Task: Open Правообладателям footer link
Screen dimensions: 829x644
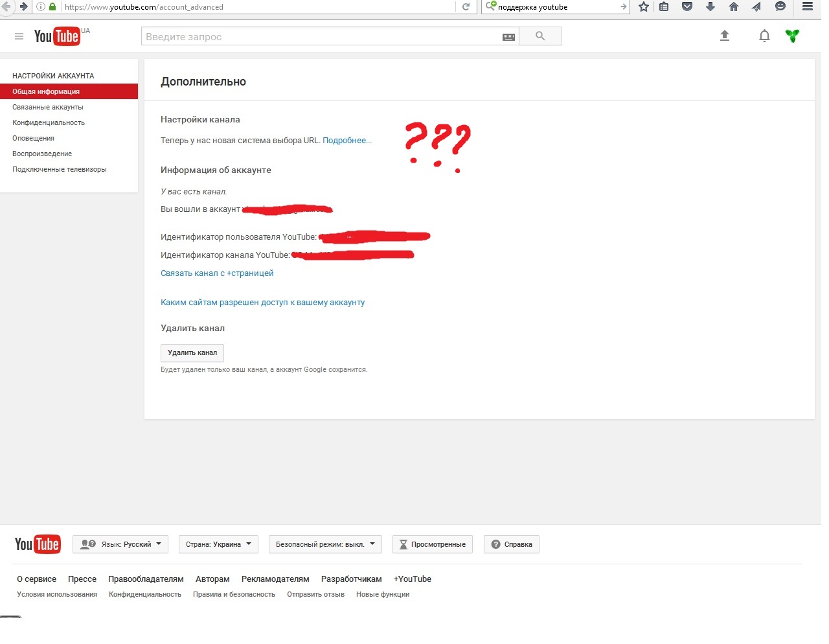Action: (146, 579)
